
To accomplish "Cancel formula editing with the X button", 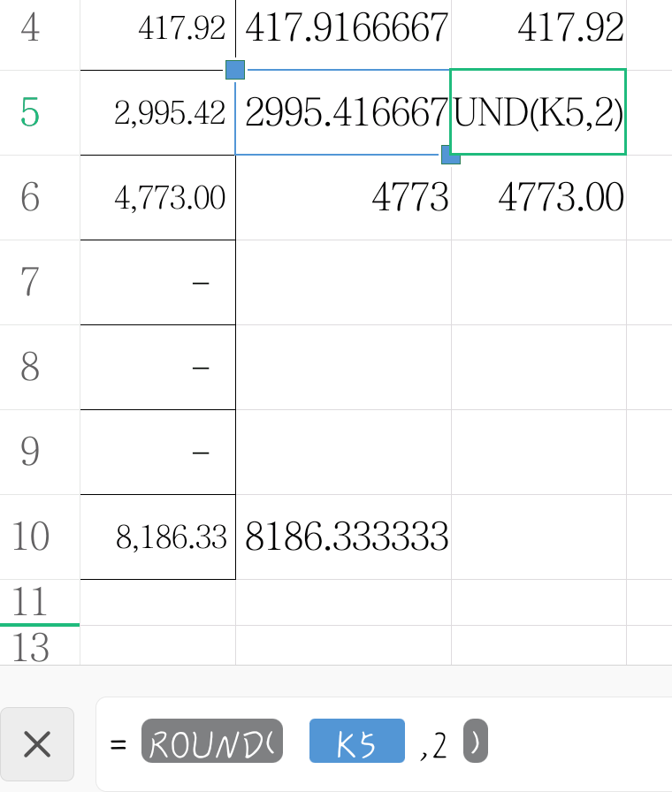I will point(37,744).
